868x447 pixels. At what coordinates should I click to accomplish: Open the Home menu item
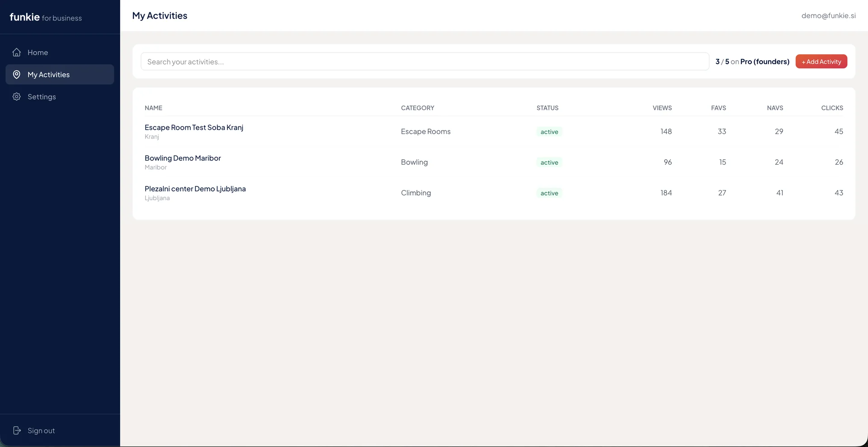60,52
